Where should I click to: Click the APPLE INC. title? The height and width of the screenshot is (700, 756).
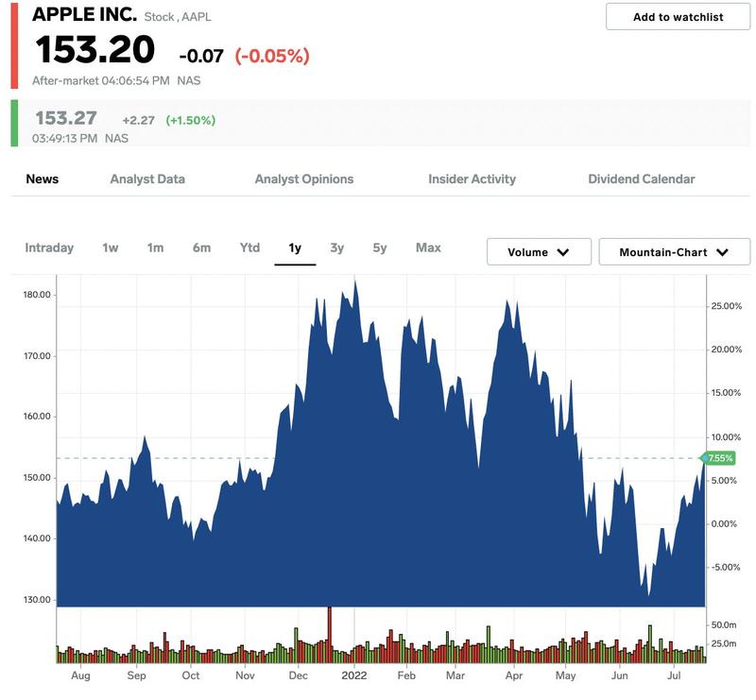tap(84, 14)
